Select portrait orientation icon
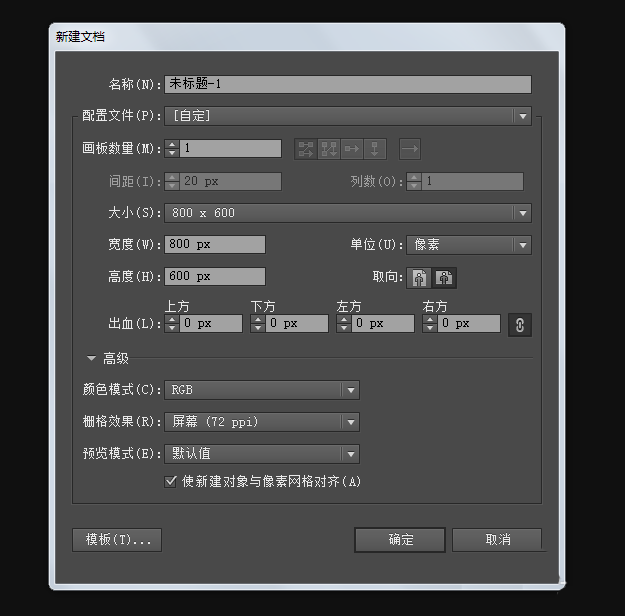This screenshot has height=616, width=625. coord(419,277)
